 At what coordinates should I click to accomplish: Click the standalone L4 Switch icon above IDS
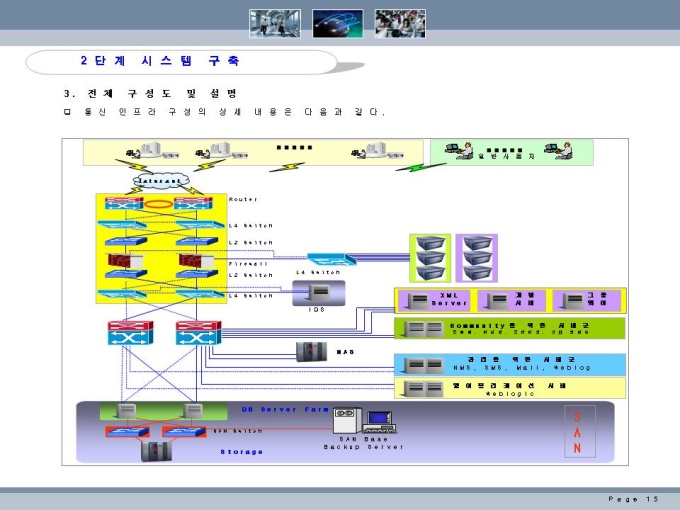click(331, 259)
